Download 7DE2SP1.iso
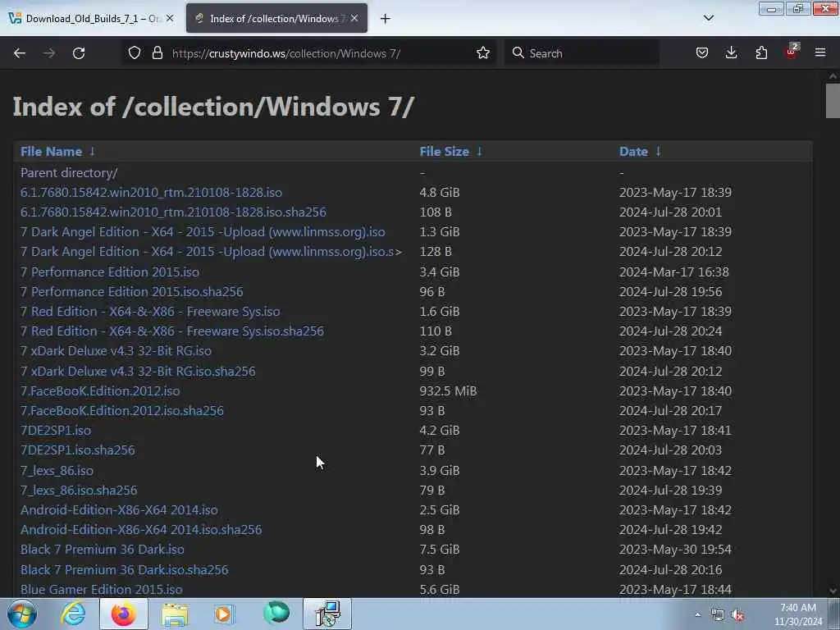 click(x=56, y=431)
